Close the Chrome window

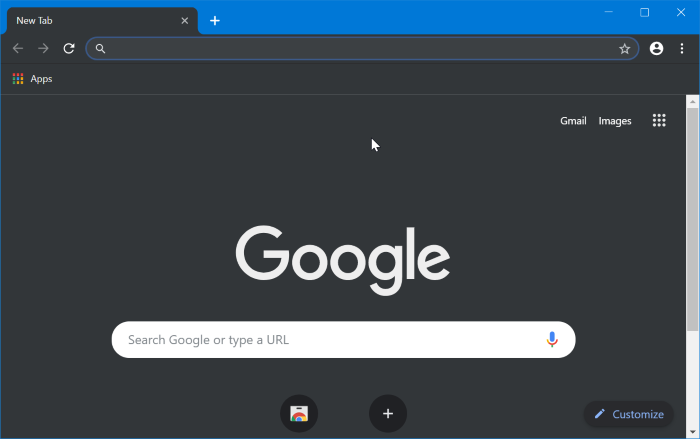tap(680, 12)
